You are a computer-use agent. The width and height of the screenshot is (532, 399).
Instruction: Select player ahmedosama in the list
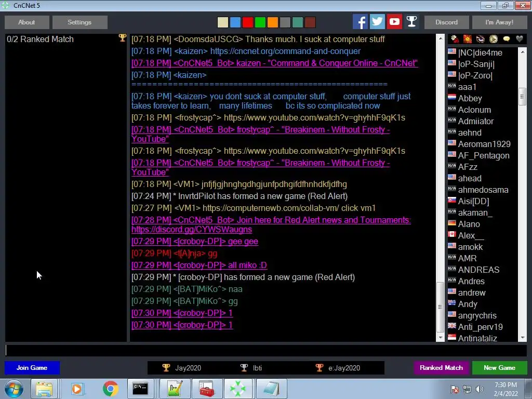(483, 190)
